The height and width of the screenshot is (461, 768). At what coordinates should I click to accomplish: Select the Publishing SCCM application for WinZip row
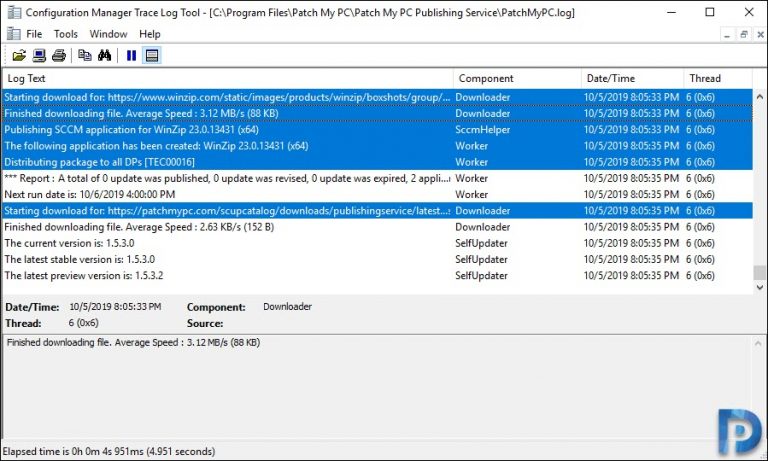[x=377, y=129]
